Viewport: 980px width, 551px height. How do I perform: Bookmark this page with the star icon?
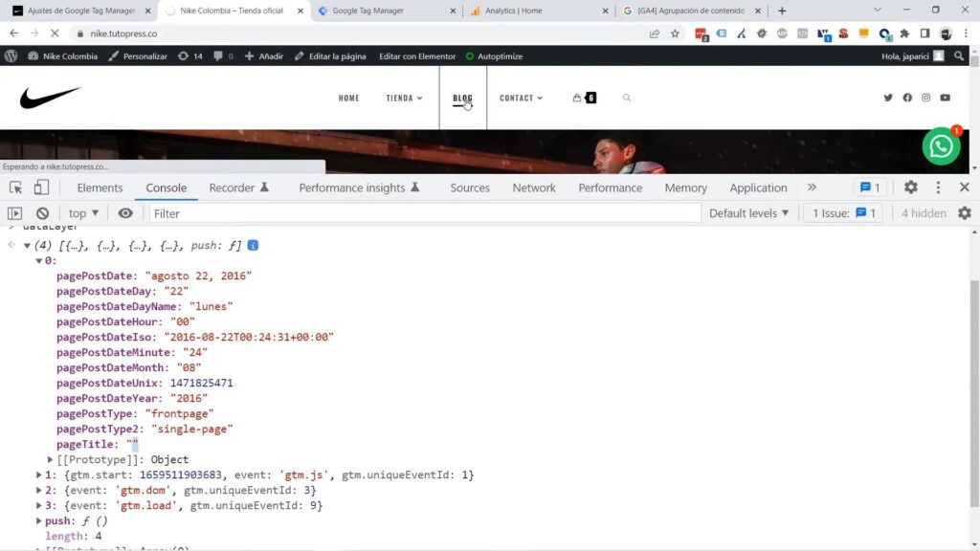coord(675,33)
